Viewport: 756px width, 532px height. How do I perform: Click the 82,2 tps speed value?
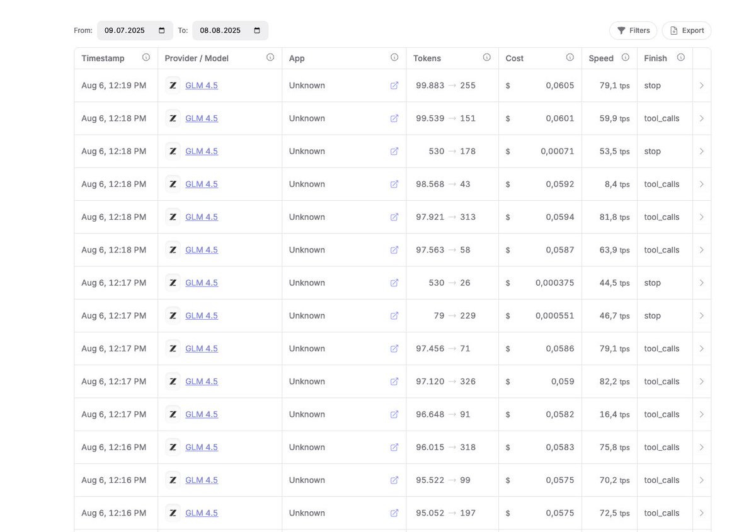point(615,382)
